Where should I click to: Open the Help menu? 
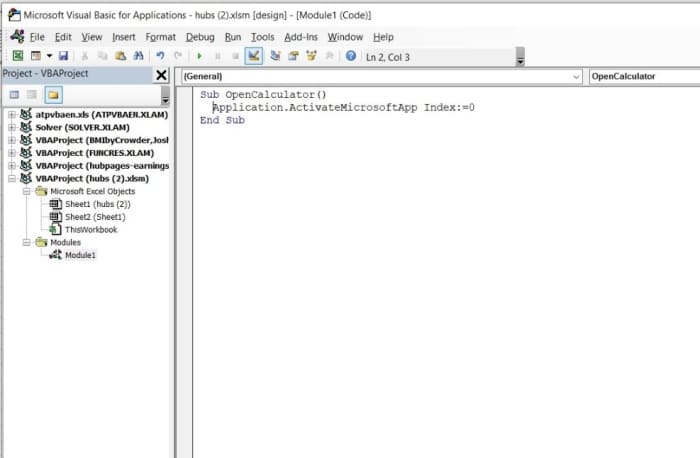[383, 37]
